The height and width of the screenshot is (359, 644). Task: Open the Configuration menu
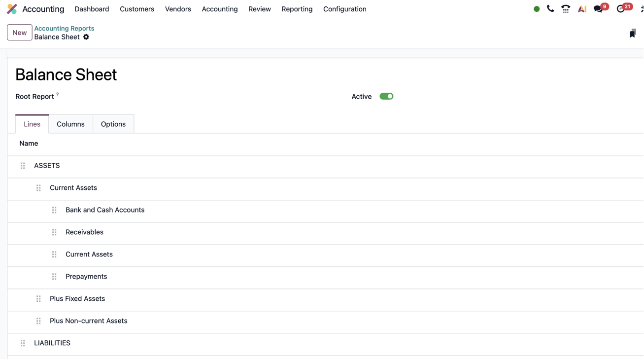tap(345, 9)
